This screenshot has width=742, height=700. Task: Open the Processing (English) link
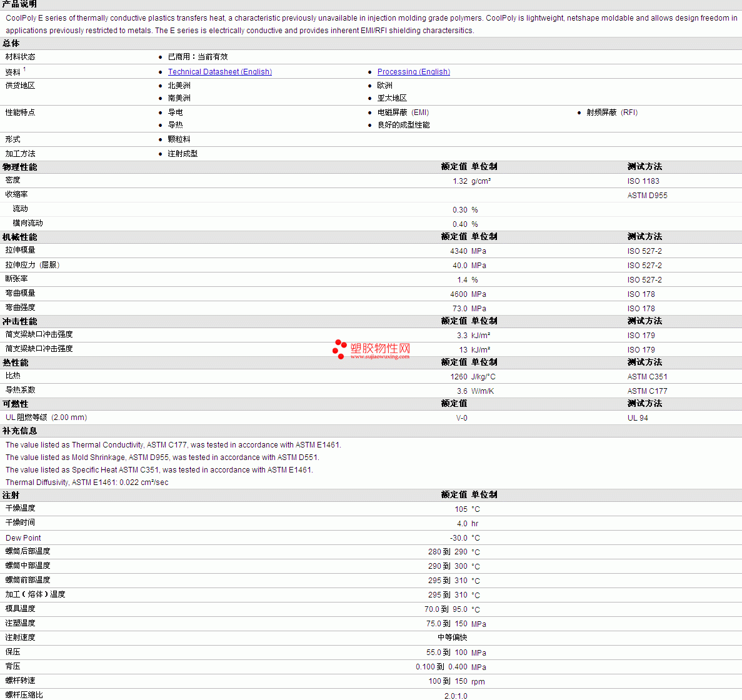tap(413, 71)
